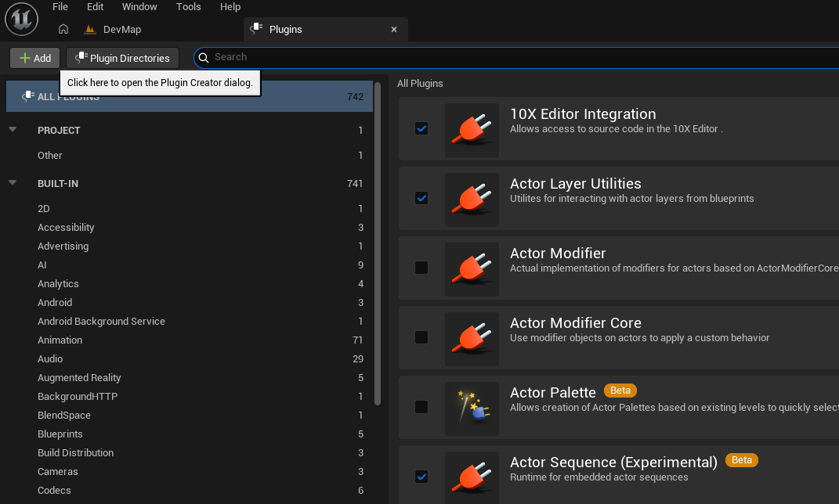Click the 10X Editor Integration title

click(x=583, y=113)
